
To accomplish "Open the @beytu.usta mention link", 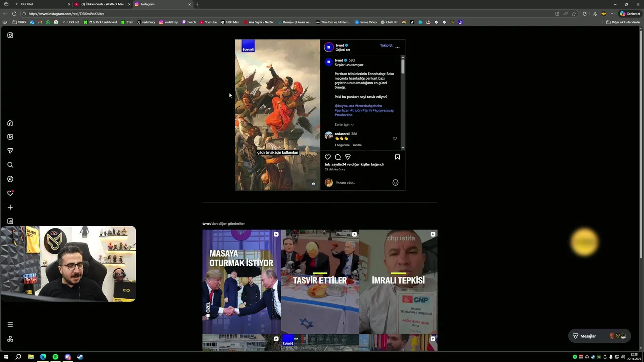I will click(x=344, y=106).
